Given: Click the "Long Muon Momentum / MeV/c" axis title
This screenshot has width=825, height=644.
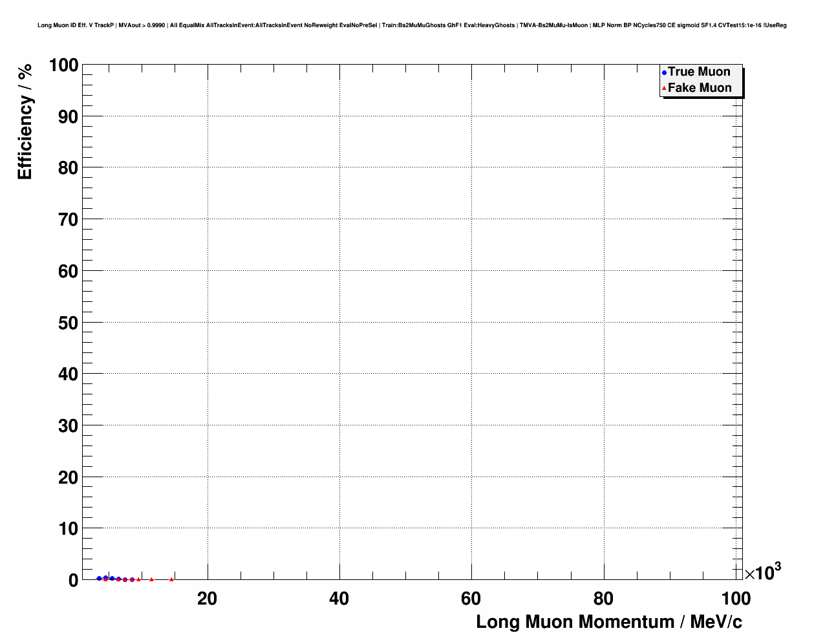Looking at the screenshot, I should point(609,622).
